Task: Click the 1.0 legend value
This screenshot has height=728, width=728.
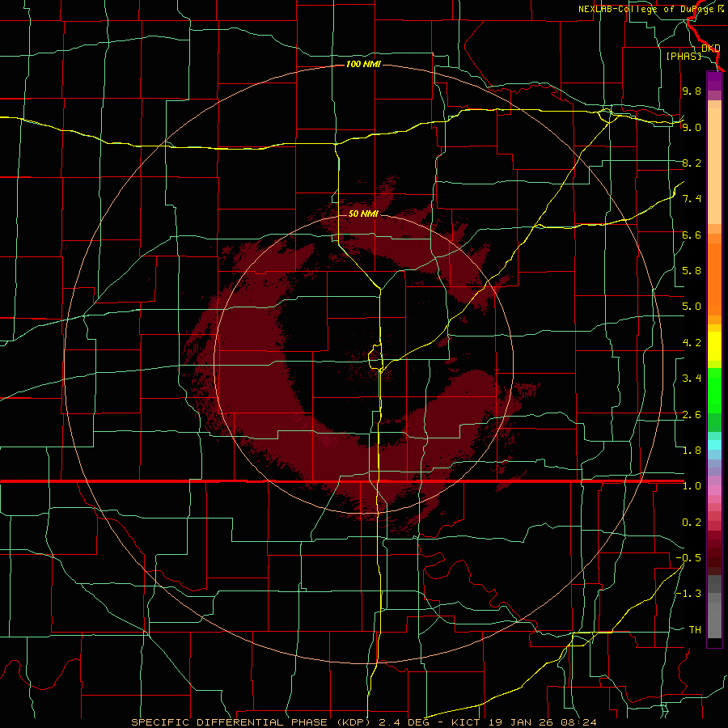Action: (692, 486)
